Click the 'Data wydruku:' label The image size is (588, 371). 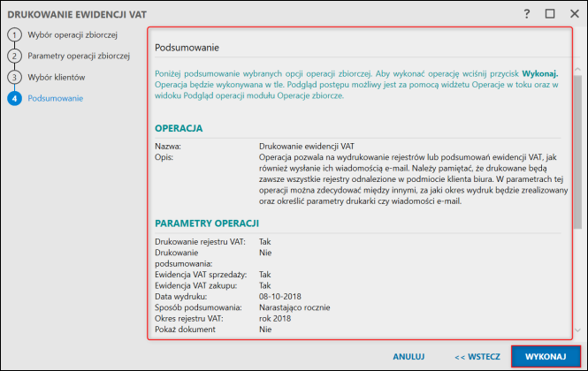pyautogui.click(x=180, y=297)
